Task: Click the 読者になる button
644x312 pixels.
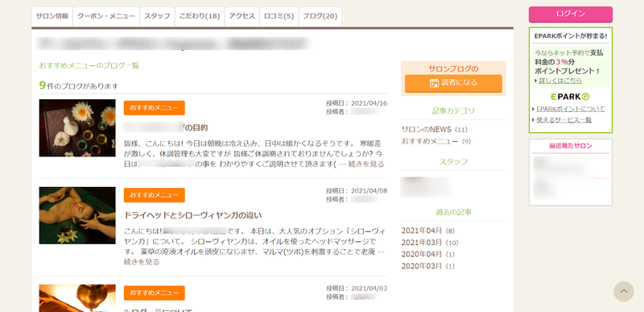Action: (453, 83)
